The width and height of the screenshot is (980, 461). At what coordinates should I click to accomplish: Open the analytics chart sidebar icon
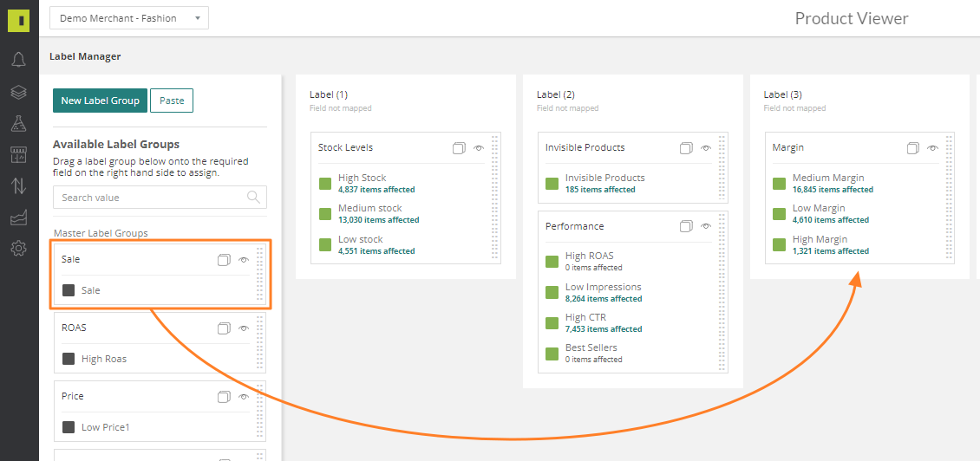pyautogui.click(x=19, y=218)
